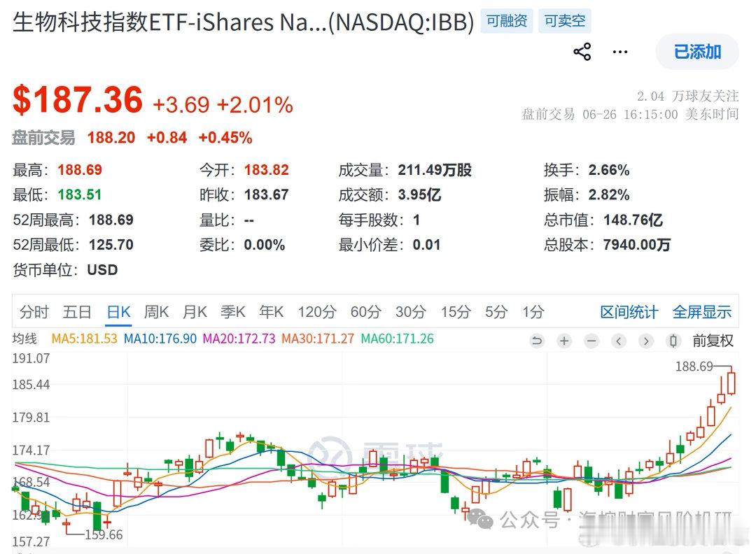Viewport: 756px width, 554px height.
Task: Switch to the 分时 chart tab
Action: tap(34, 312)
